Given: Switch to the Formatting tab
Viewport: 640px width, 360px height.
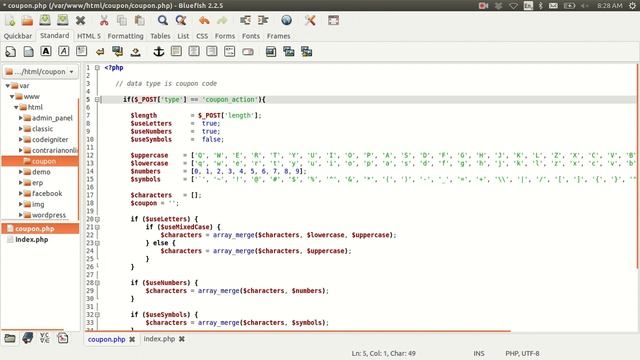Looking at the screenshot, I should 125,36.
